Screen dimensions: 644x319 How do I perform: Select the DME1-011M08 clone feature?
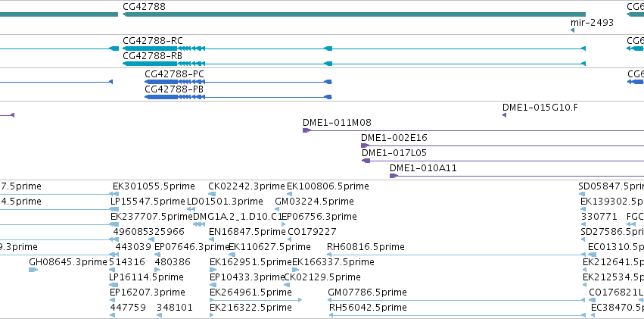coord(473,130)
